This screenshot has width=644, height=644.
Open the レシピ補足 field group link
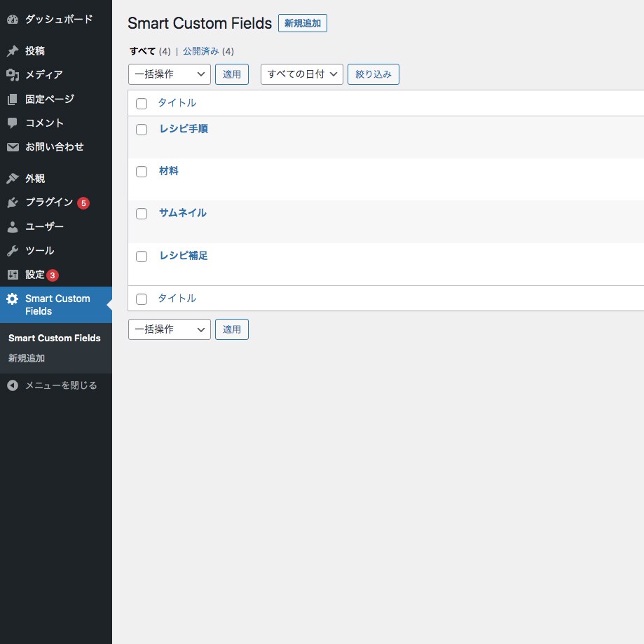pyautogui.click(x=184, y=256)
